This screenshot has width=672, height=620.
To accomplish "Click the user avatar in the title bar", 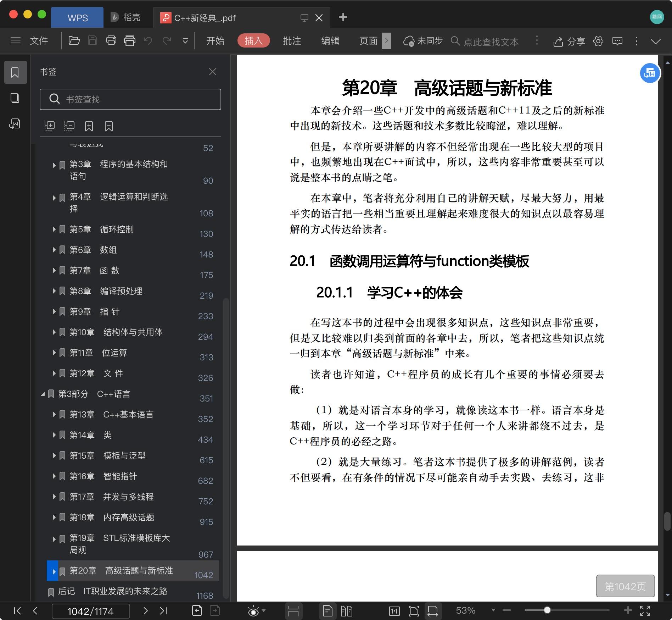I will (657, 17).
